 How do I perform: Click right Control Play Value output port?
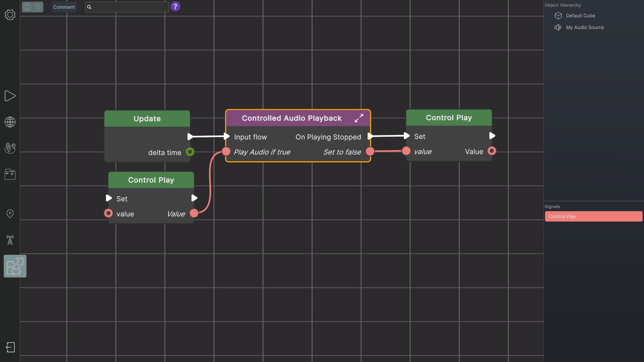[492, 151]
